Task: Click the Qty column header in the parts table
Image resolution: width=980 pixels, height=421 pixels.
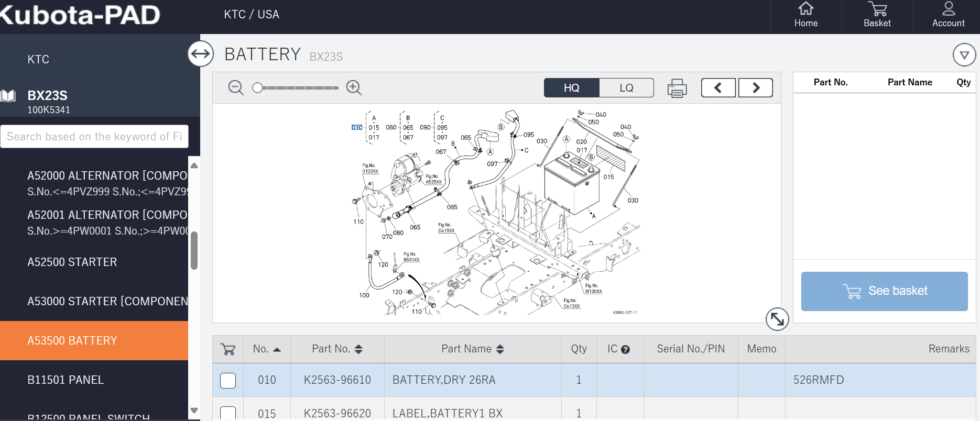Action: point(579,349)
